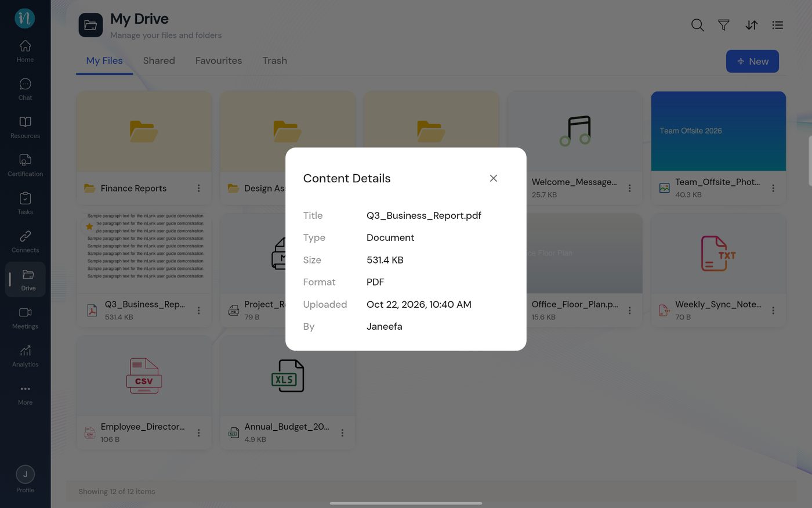Viewport: 812px width, 508px height.
Task: Open the Connects sidebar item
Action: coord(25,242)
